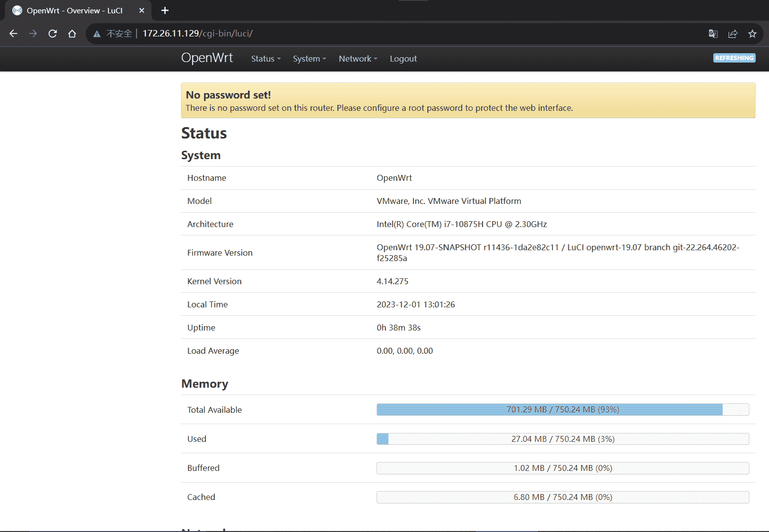769x532 pixels.
Task: Click the 'Firmware Version' row label
Action: 220,253
